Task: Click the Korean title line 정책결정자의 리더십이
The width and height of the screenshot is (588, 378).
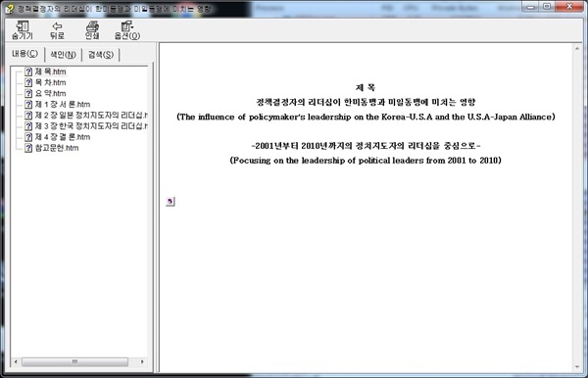Action: [366, 102]
